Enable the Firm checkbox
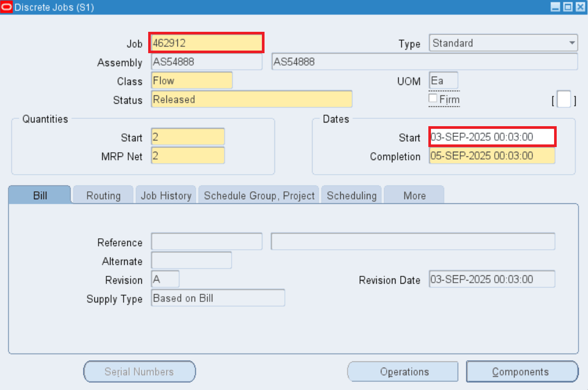Image resolution: width=588 pixels, height=390 pixels. pyautogui.click(x=432, y=98)
